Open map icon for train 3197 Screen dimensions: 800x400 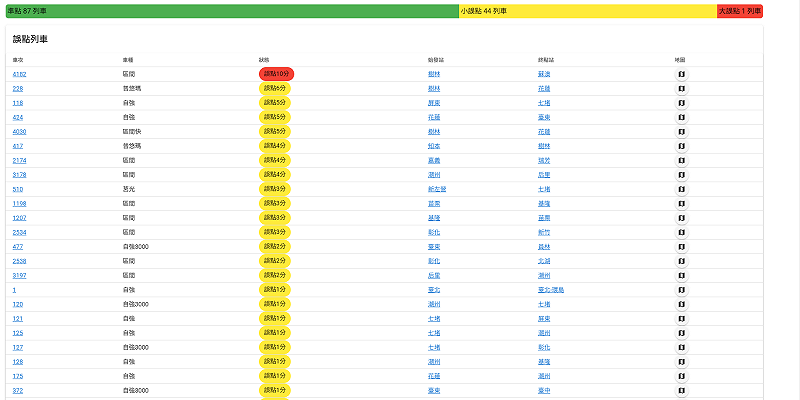[x=681, y=275]
